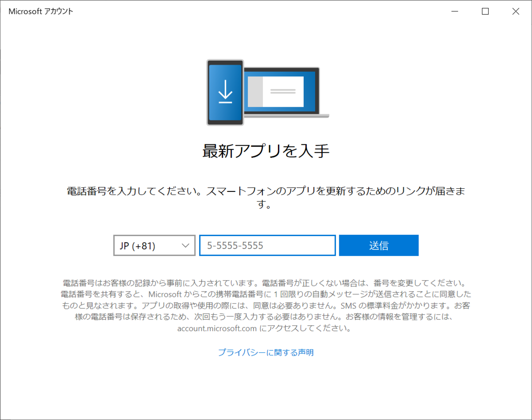Click the phone and laptop illustration
The width and height of the screenshot is (532, 420).
pyautogui.click(x=268, y=93)
